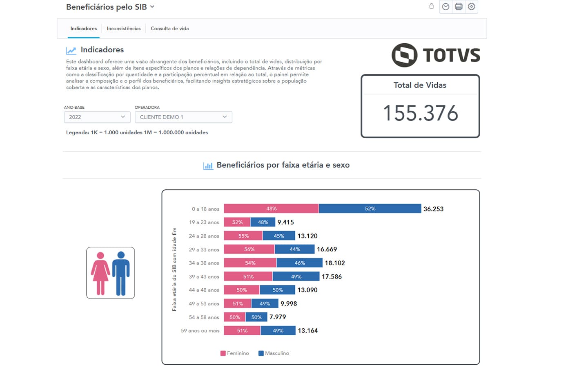Open the clock schedule icon
588x368 pixels.
pos(445,7)
